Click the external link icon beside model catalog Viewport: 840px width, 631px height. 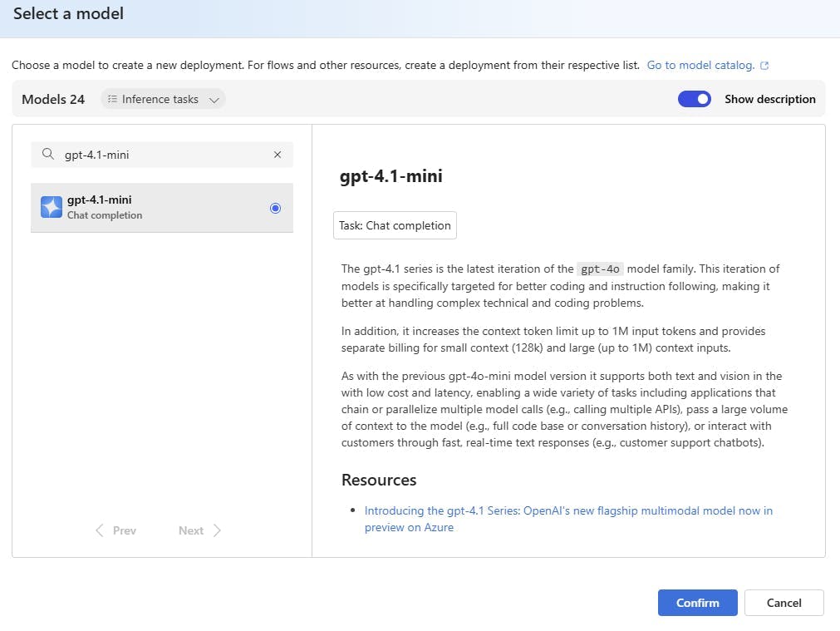click(764, 66)
